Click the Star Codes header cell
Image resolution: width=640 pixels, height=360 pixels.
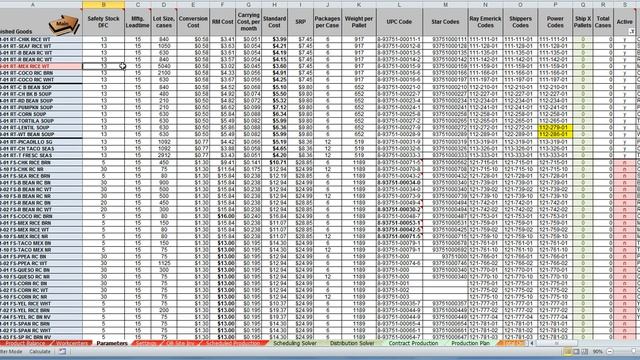pyautogui.click(x=445, y=22)
